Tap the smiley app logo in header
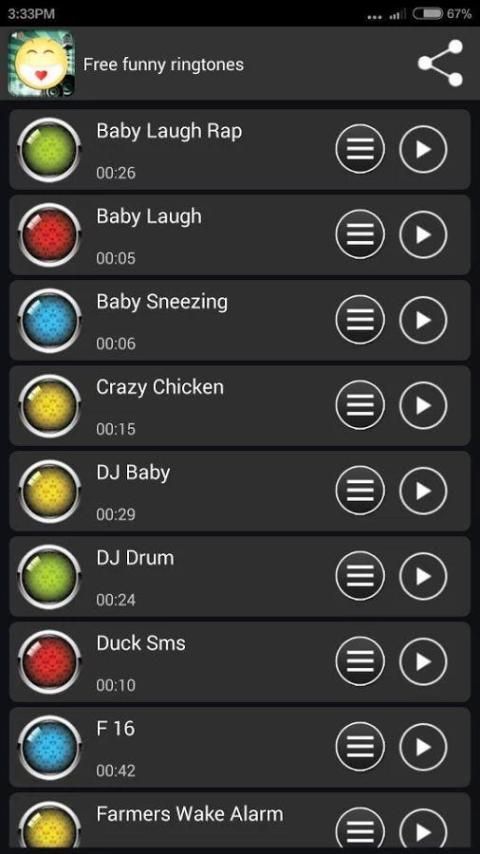The height and width of the screenshot is (854, 480). (x=41, y=63)
